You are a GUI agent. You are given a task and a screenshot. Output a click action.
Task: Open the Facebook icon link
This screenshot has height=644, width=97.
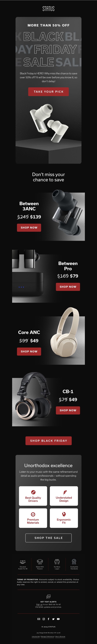[x=48, y=619]
